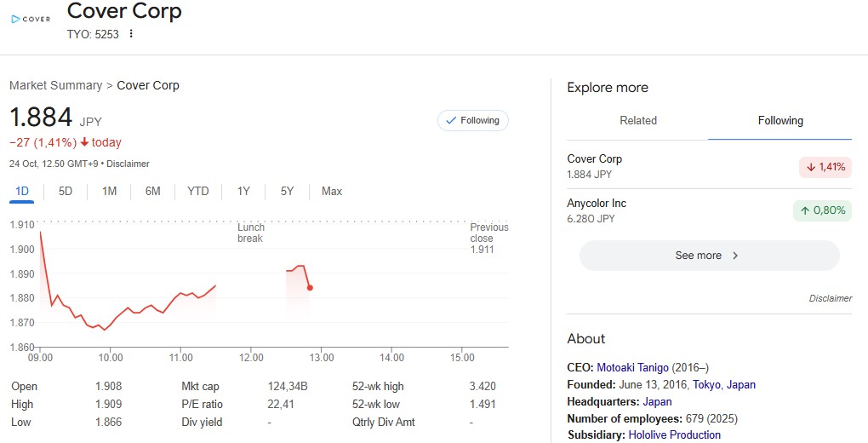
Task: Click the Cover Corp page heading
Action: pyautogui.click(x=124, y=11)
